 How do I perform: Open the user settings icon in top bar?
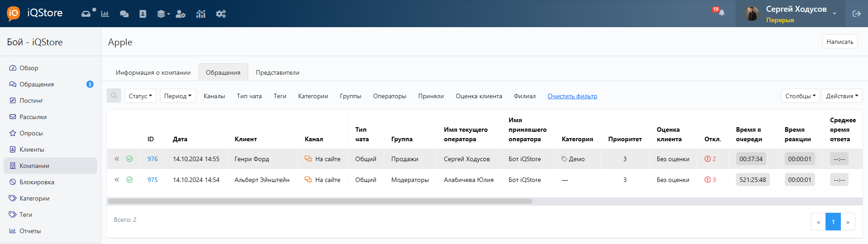[180, 14]
